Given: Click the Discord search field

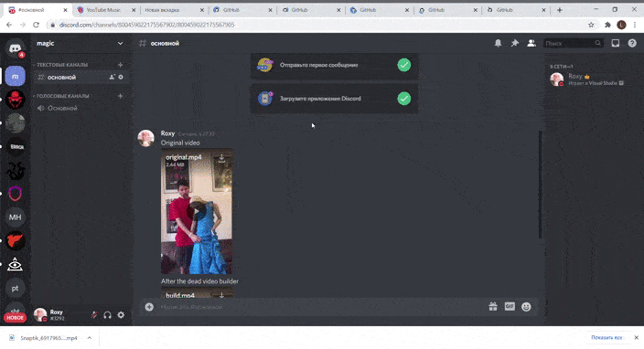Looking at the screenshot, I should (x=573, y=43).
